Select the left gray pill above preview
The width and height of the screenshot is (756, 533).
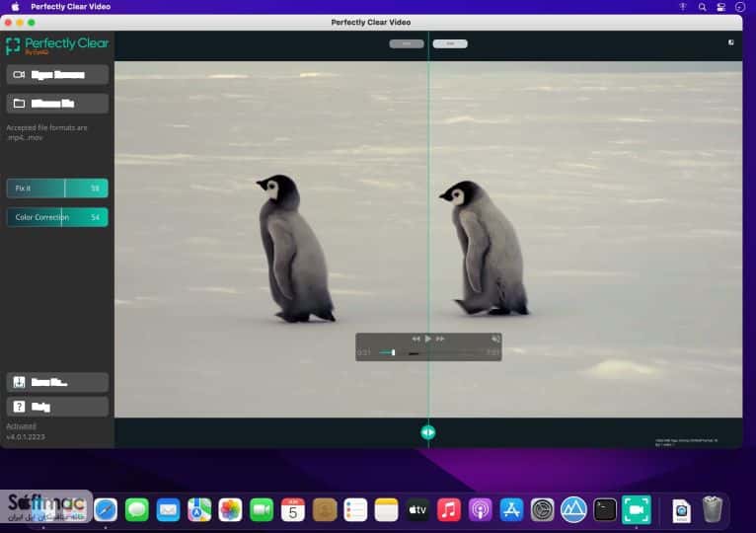coord(407,43)
